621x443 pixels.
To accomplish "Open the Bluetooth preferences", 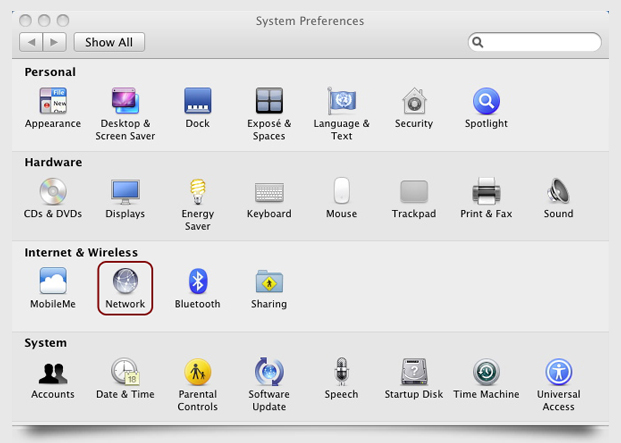I will coord(198,288).
